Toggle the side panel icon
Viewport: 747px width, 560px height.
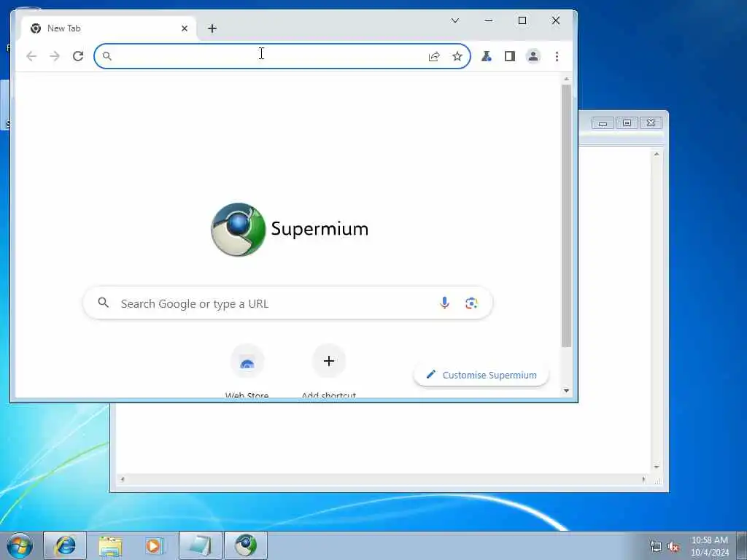510,56
